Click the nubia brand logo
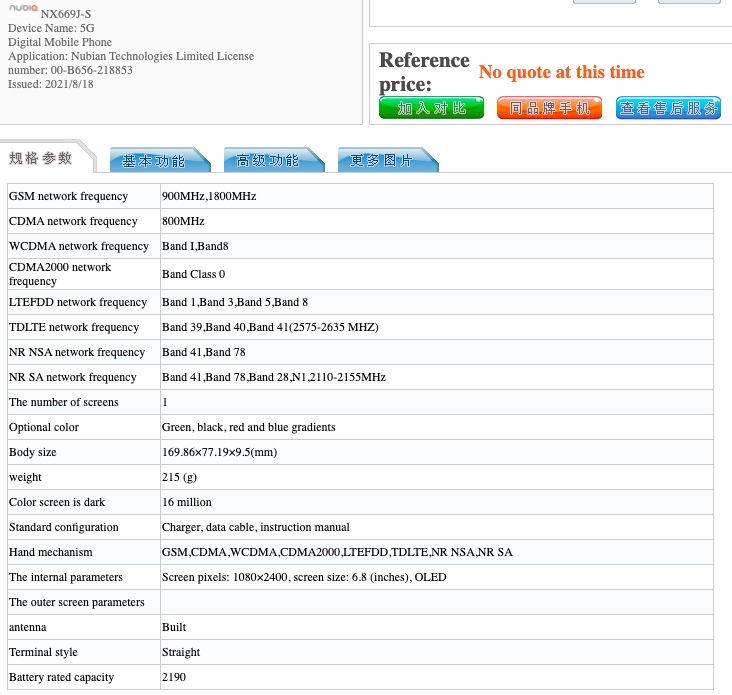This screenshot has width=732, height=695. (x=23, y=9)
